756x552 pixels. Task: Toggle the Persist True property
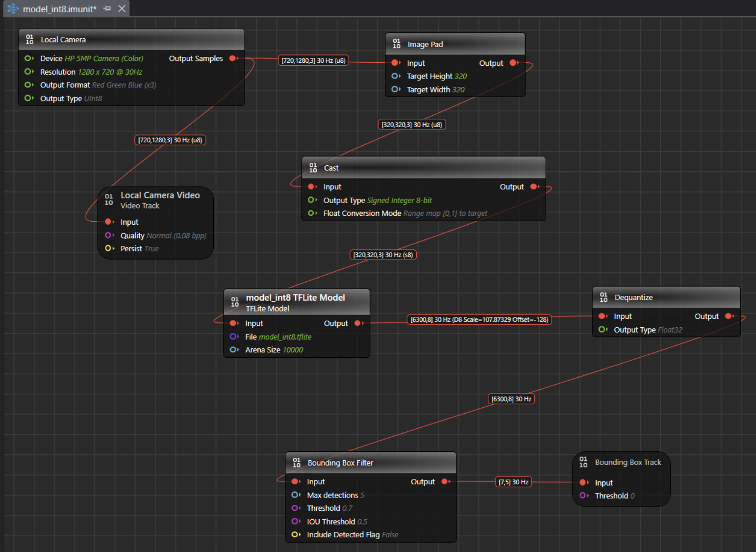pos(151,249)
